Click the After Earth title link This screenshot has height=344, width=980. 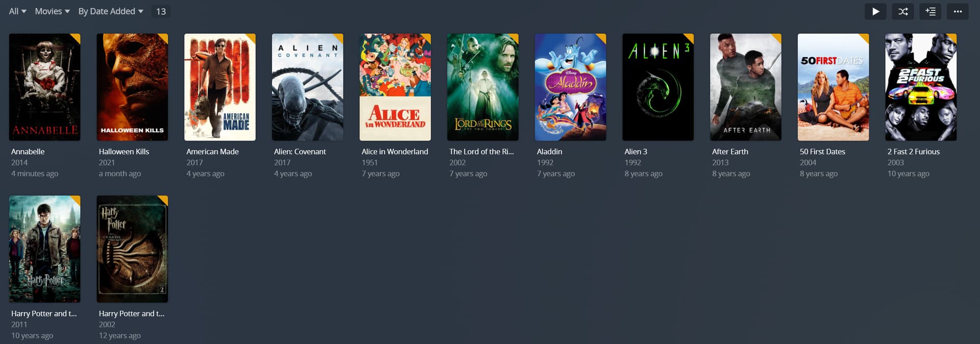click(x=730, y=151)
